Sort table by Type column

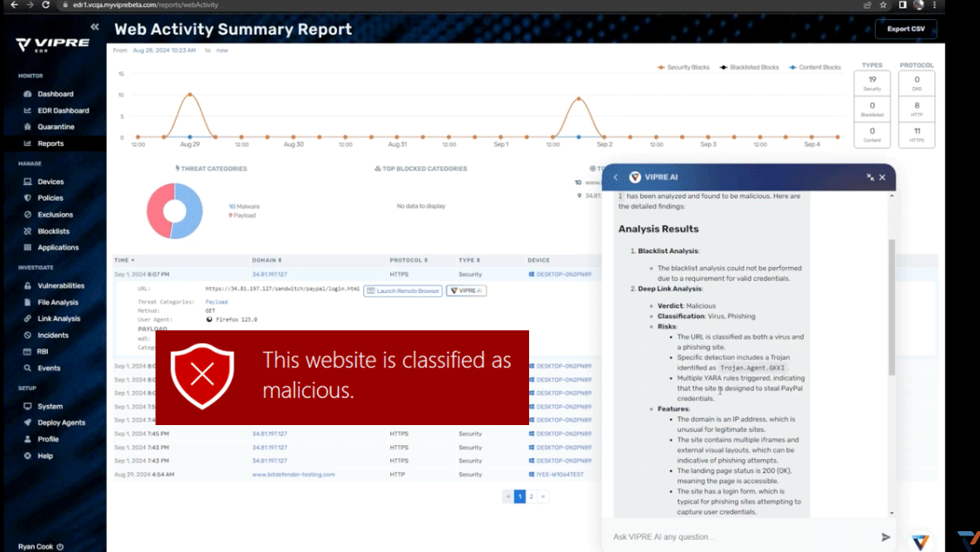(469, 260)
